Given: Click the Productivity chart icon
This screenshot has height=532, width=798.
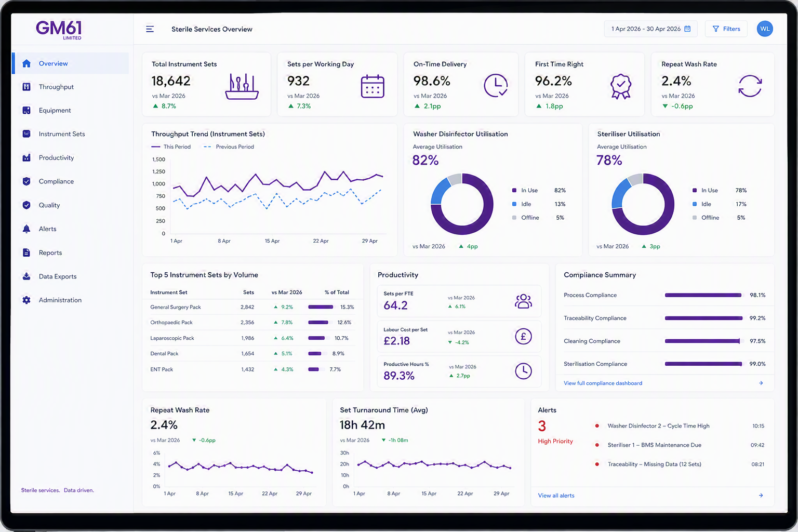Looking at the screenshot, I should point(26,157).
